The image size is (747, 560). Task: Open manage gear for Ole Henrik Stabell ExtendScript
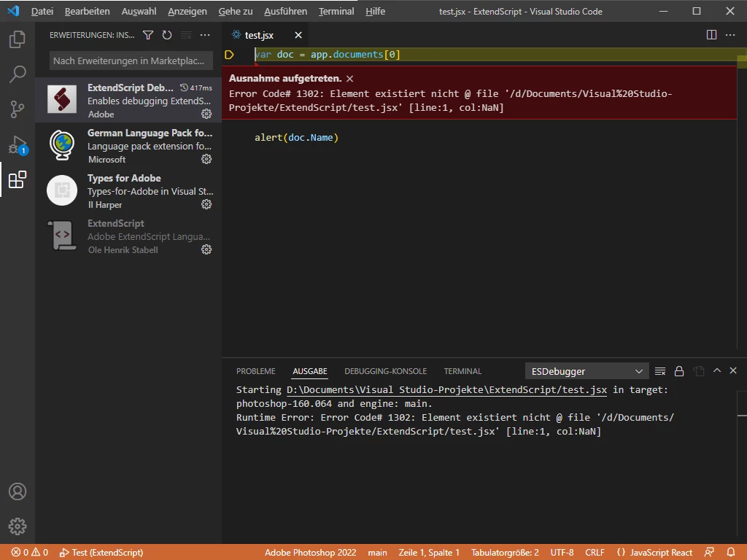206,249
